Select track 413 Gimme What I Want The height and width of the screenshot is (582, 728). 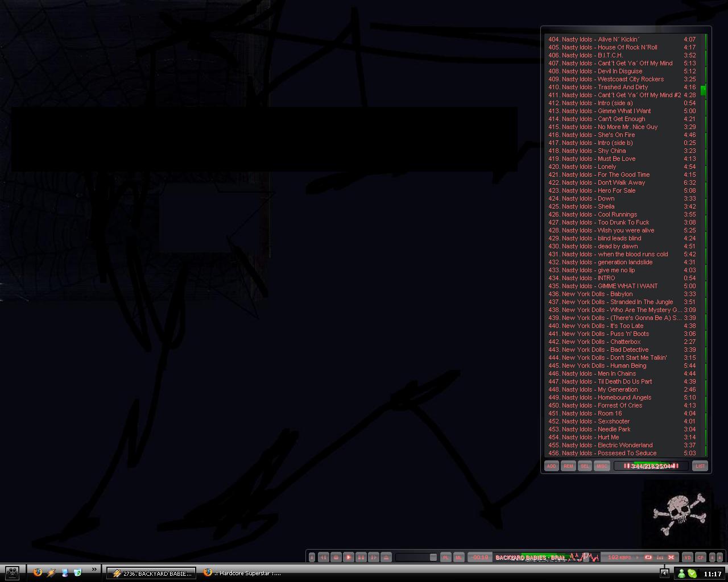pos(622,111)
